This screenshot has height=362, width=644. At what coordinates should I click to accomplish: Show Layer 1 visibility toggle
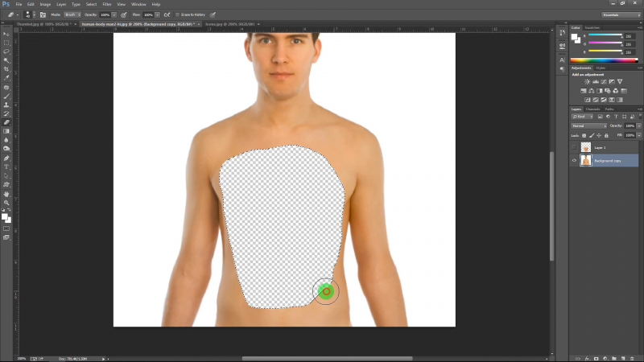pos(574,147)
